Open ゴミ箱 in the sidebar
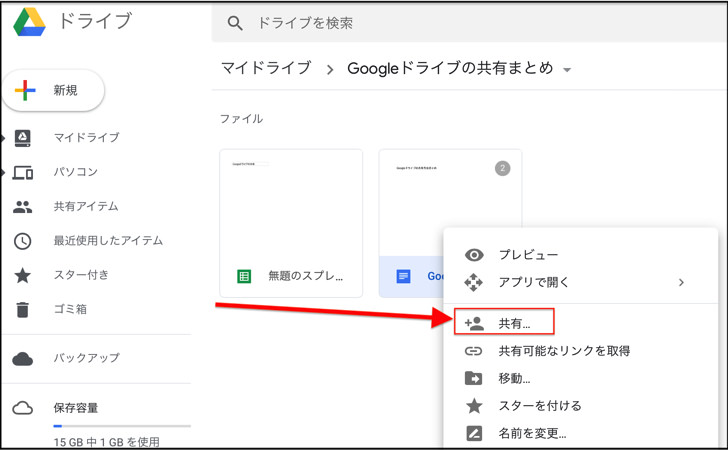This screenshot has height=450, width=728. 70,309
